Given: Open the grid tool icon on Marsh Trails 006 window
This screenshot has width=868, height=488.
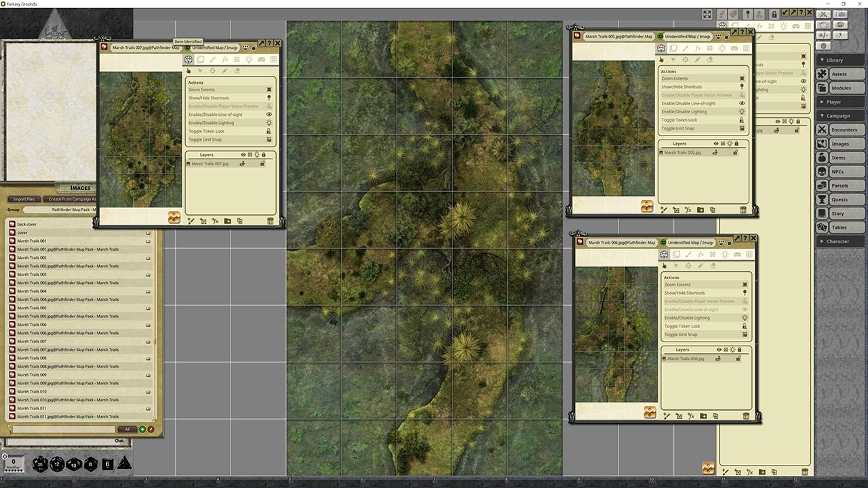Looking at the screenshot, I should [749, 254].
